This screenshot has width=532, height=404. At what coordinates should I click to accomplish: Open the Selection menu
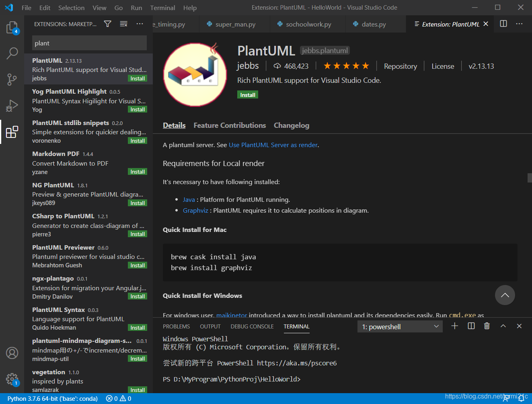[72, 8]
